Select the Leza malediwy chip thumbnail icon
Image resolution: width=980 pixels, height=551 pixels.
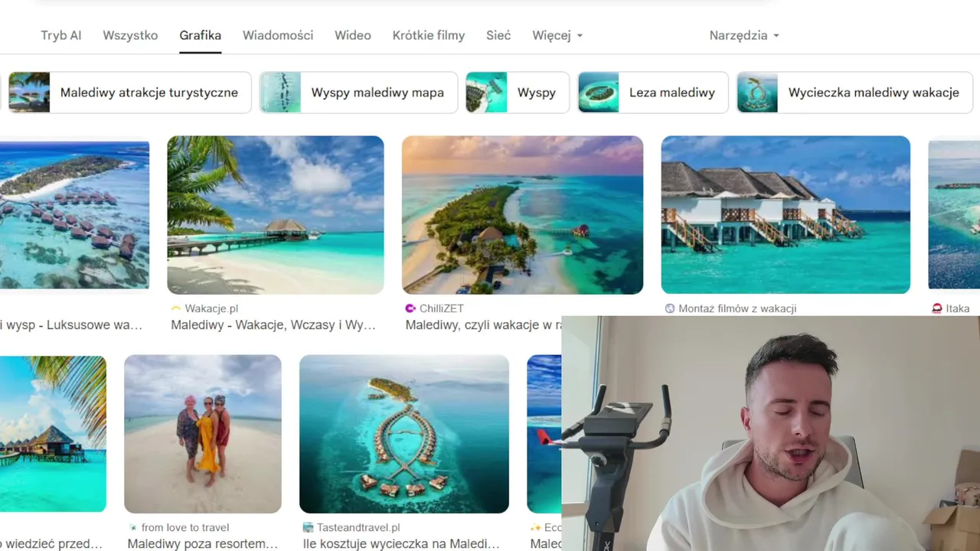[x=599, y=93]
